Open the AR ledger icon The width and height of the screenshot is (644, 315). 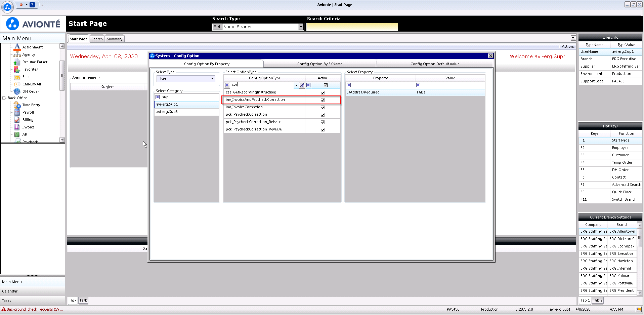click(x=17, y=134)
